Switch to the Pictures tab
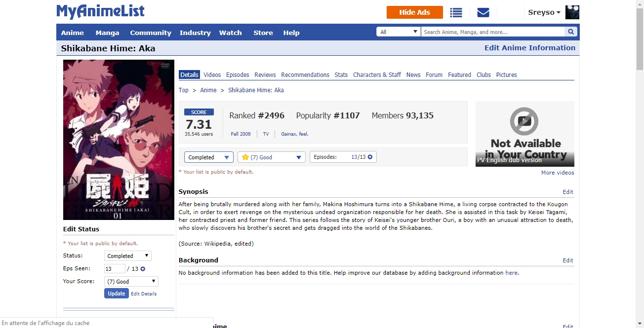The width and height of the screenshot is (644, 328). click(x=507, y=75)
